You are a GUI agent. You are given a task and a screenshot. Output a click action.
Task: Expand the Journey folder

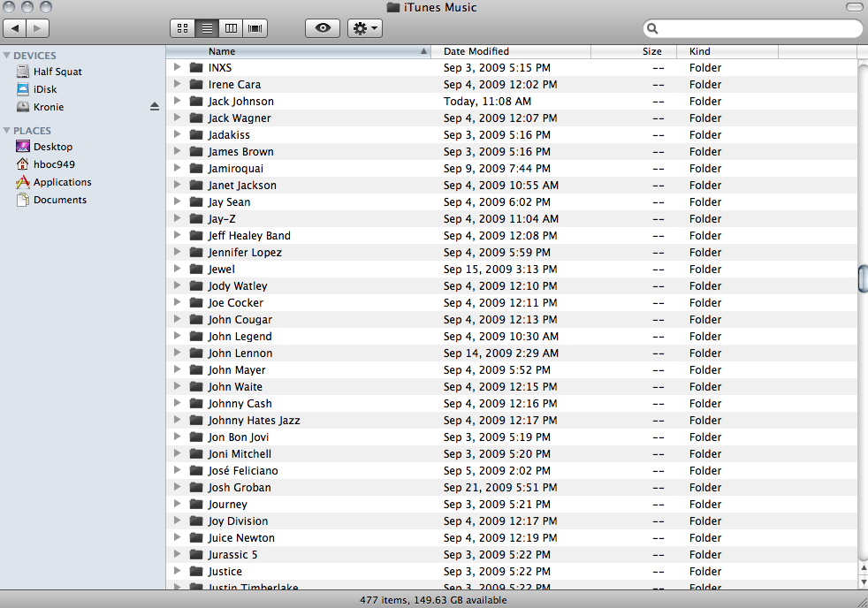pyautogui.click(x=177, y=504)
